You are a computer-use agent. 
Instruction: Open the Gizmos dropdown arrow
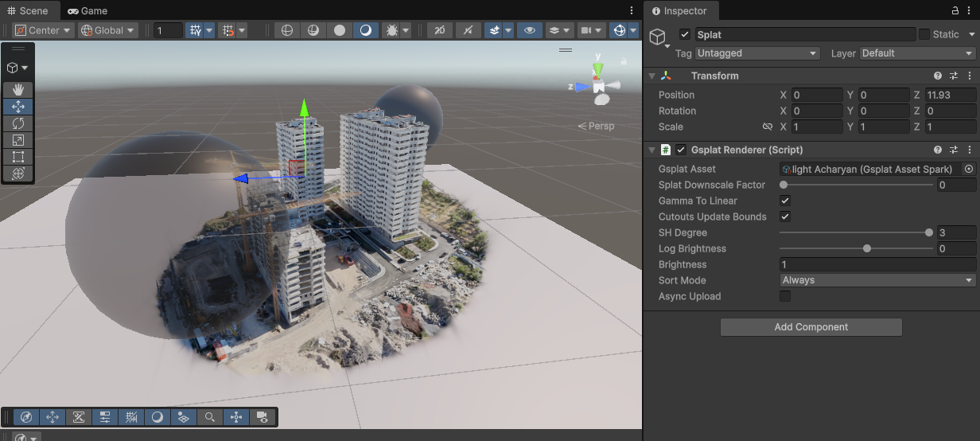(x=633, y=30)
